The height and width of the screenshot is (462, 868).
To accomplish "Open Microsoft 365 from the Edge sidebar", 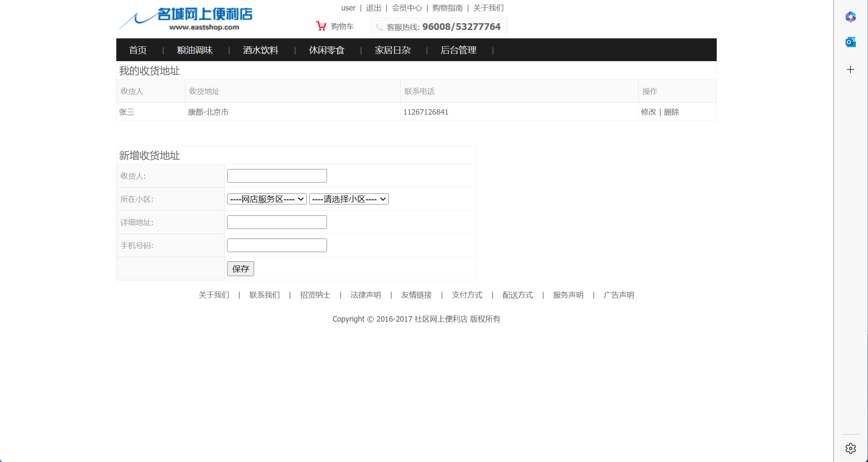I will [850, 17].
